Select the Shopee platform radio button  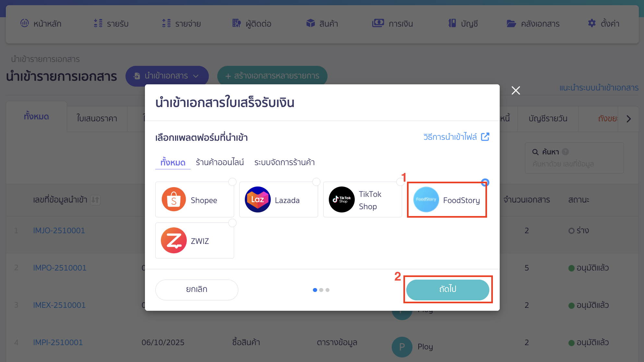coord(232,182)
